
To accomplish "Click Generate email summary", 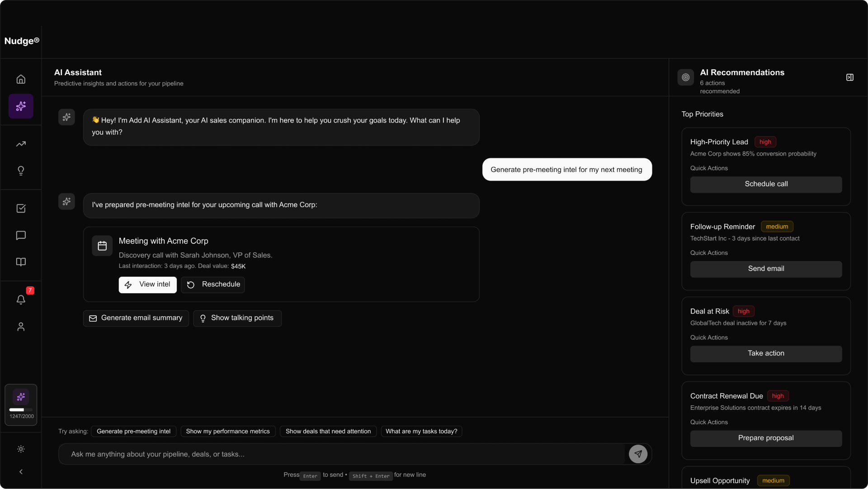I will (136, 318).
